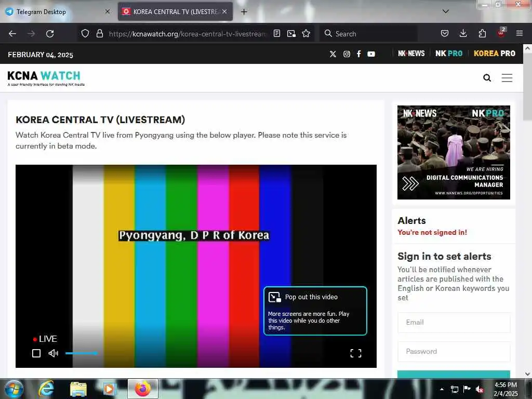The image size is (532, 399).
Task: Expand the list all tabs chevron
Action: click(x=446, y=11)
